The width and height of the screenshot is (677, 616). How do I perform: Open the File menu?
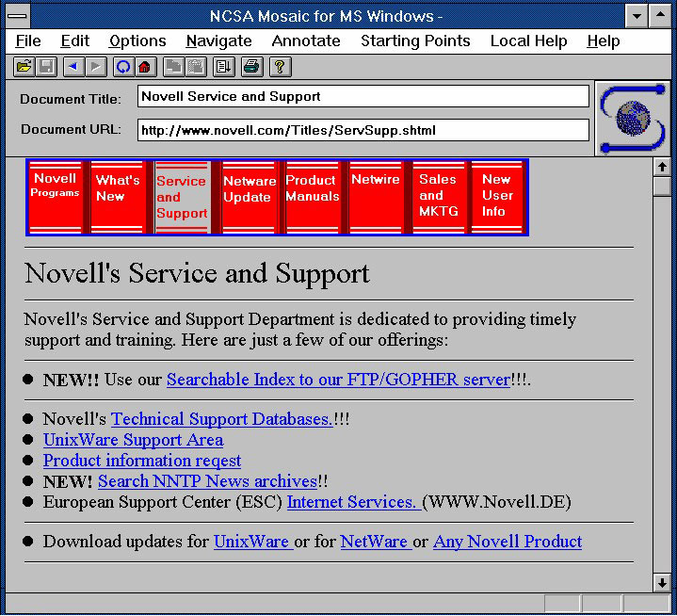click(28, 41)
